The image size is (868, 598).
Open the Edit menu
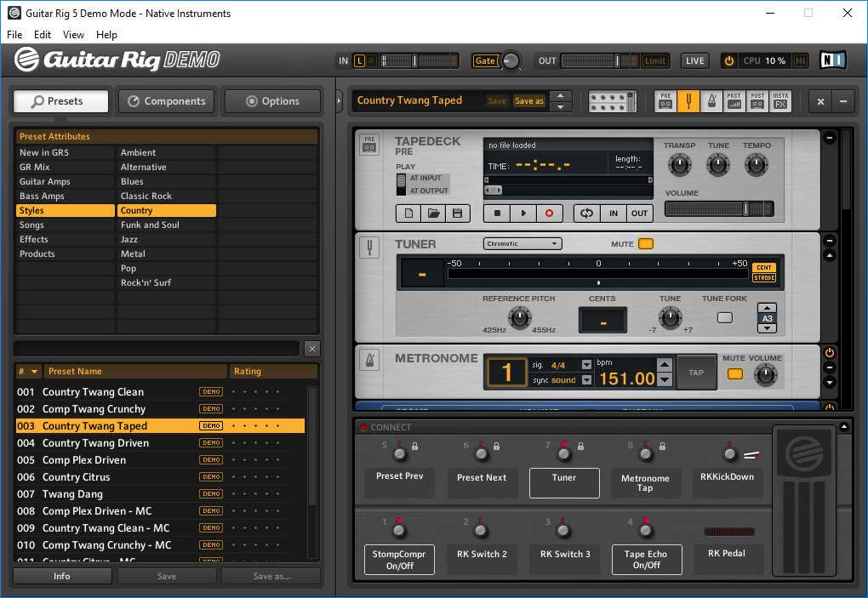click(43, 35)
